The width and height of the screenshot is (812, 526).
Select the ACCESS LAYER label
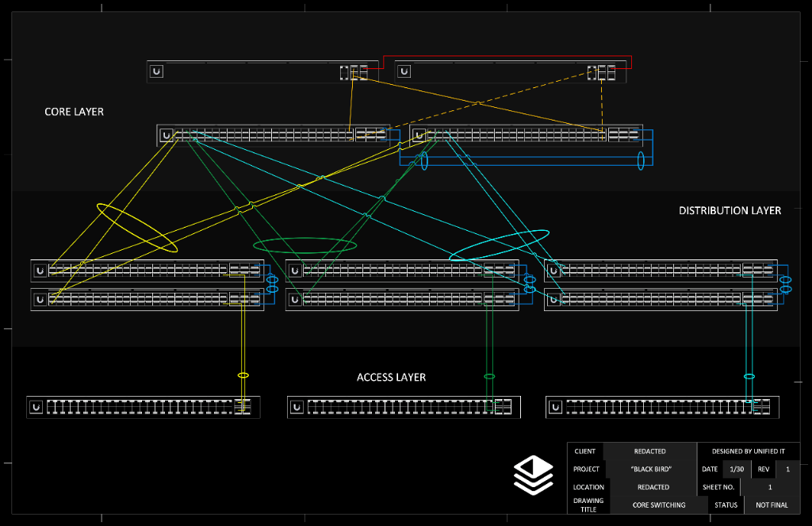[x=391, y=378]
